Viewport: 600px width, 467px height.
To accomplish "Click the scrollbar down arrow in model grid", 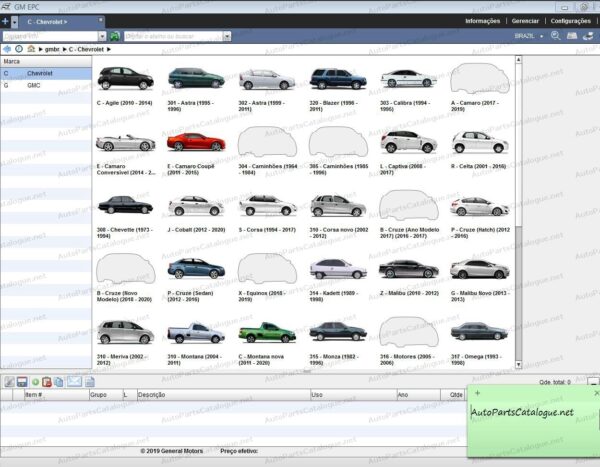I will pyautogui.click(x=518, y=364).
